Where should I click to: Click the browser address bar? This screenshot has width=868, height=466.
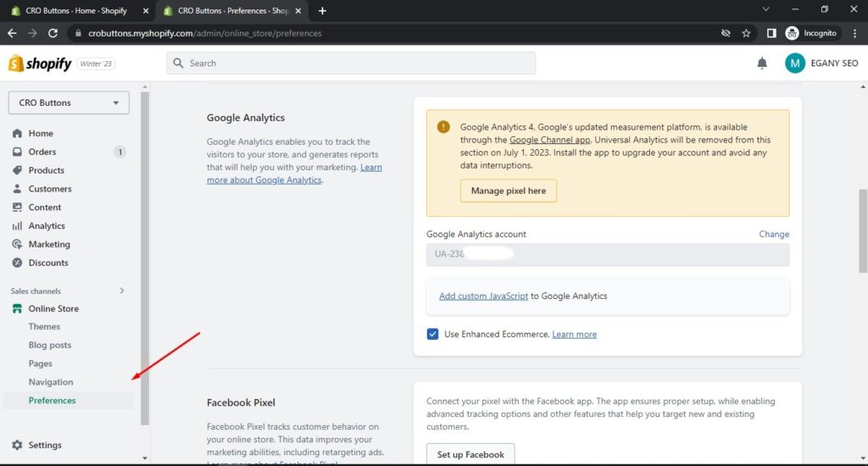pyautogui.click(x=393, y=33)
